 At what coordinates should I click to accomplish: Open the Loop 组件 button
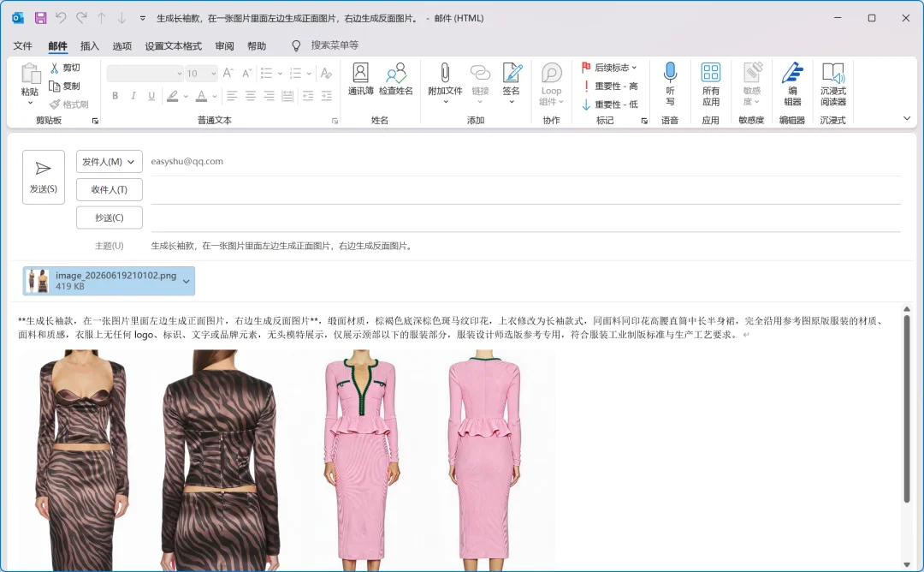coord(552,84)
